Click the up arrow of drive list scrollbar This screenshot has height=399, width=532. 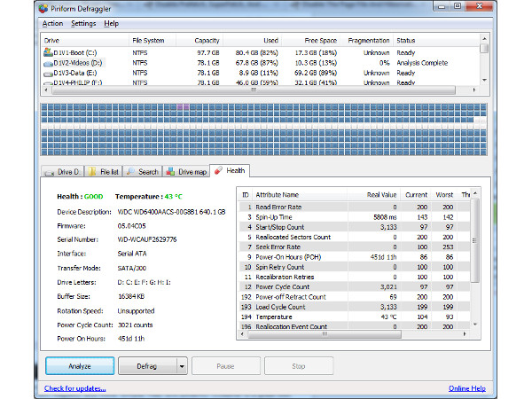click(x=484, y=39)
